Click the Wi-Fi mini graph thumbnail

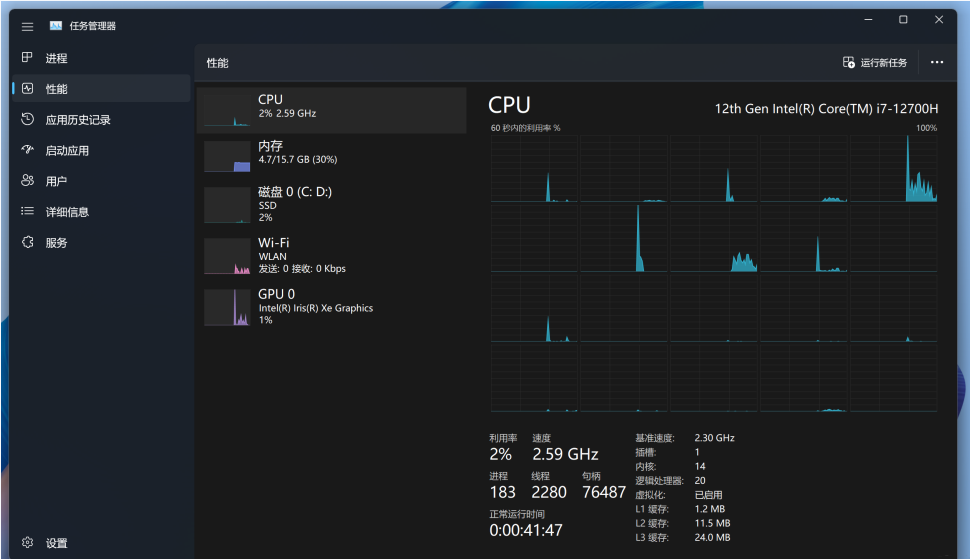coord(227,256)
